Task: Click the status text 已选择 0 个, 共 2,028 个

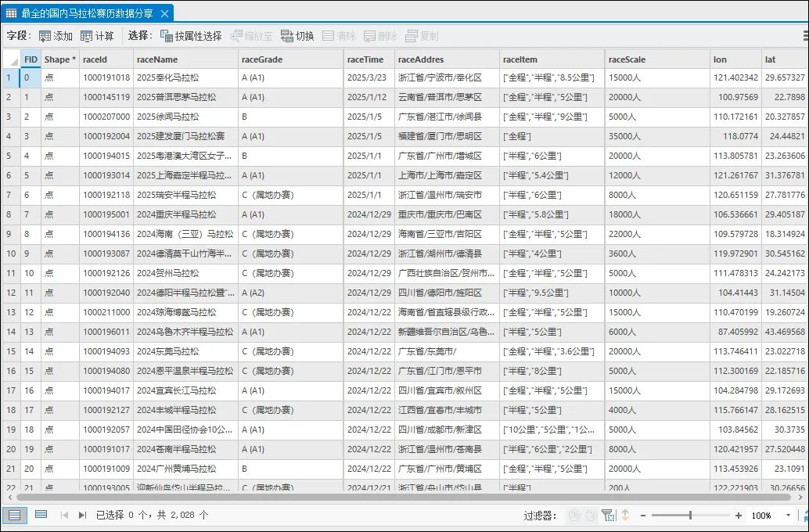Action: pos(153,515)
